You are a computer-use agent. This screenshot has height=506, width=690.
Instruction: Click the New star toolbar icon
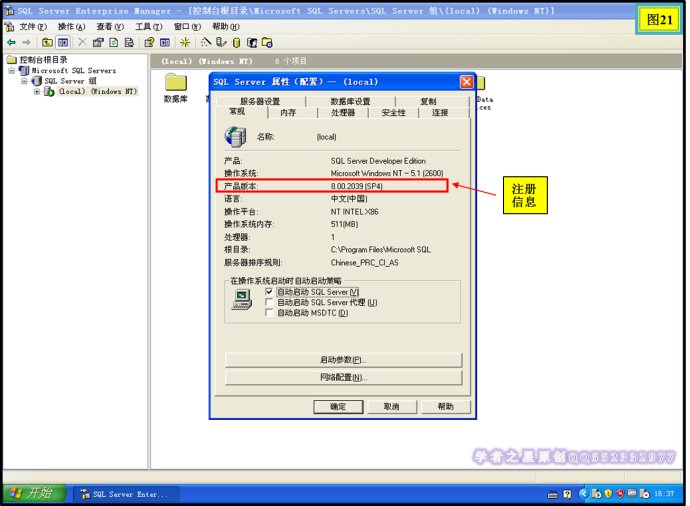[x=185, y=43]
